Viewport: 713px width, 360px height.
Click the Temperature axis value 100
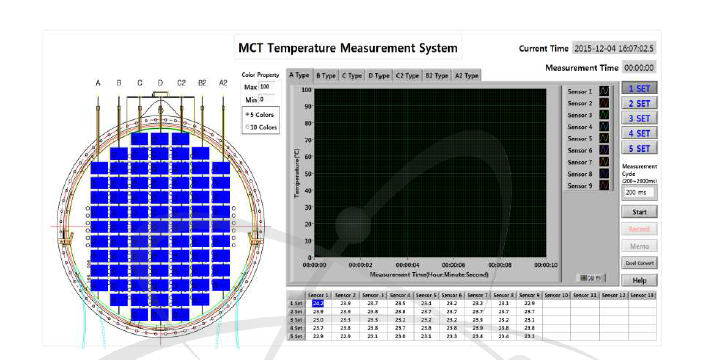tap(306, 90)
